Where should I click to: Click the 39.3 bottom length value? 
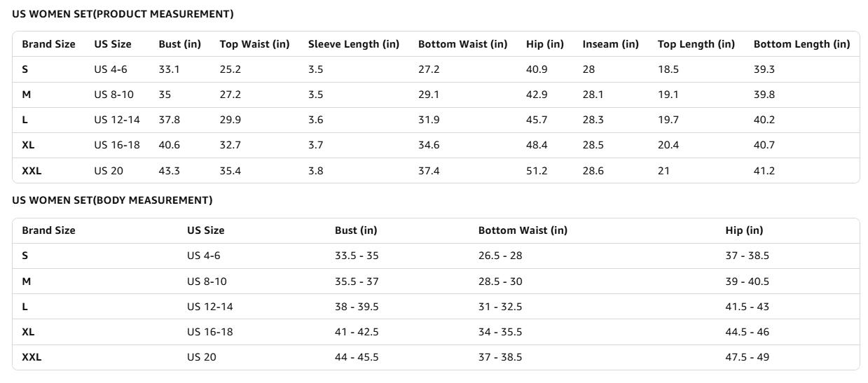point(764,69)
